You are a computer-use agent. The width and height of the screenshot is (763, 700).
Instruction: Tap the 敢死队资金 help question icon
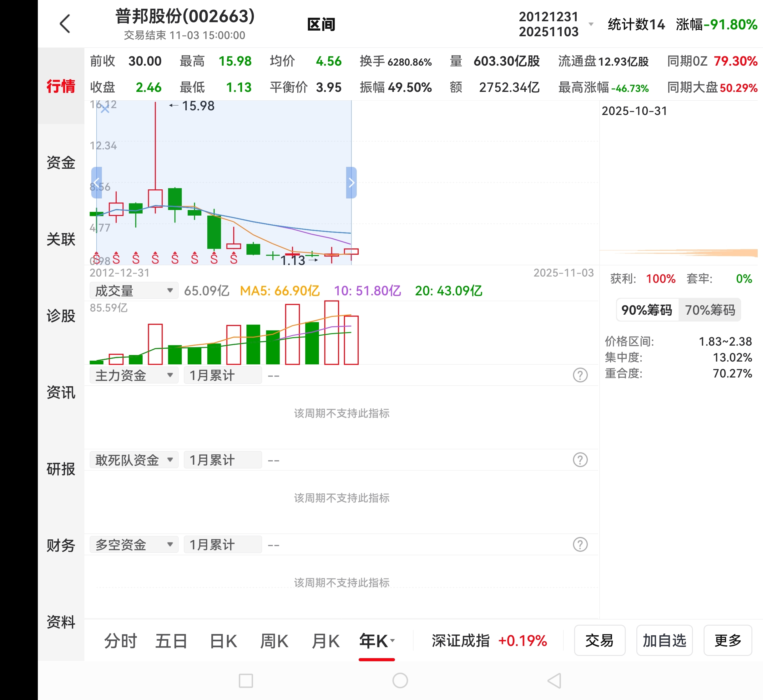coord(580,460)
